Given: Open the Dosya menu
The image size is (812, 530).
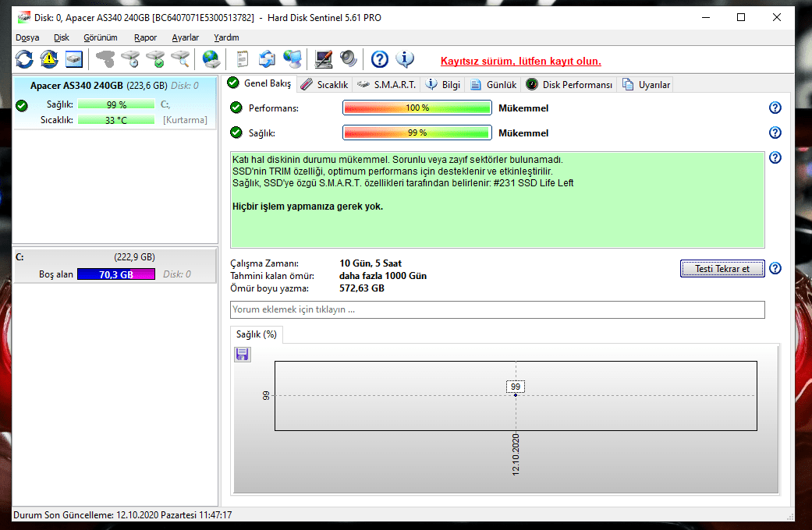Looking at the screenshot, I should click(27, 37).
